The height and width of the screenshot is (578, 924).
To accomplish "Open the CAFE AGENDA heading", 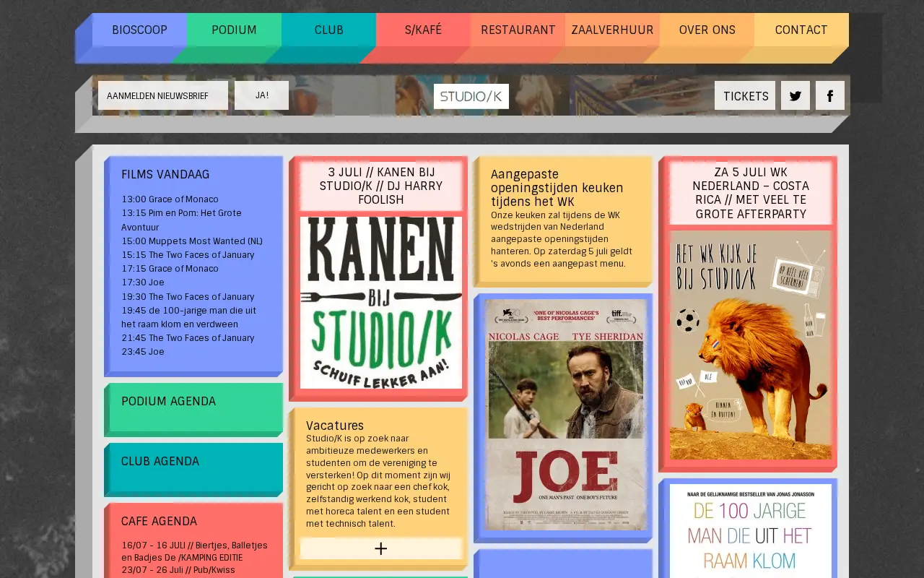I will (159, 522).
